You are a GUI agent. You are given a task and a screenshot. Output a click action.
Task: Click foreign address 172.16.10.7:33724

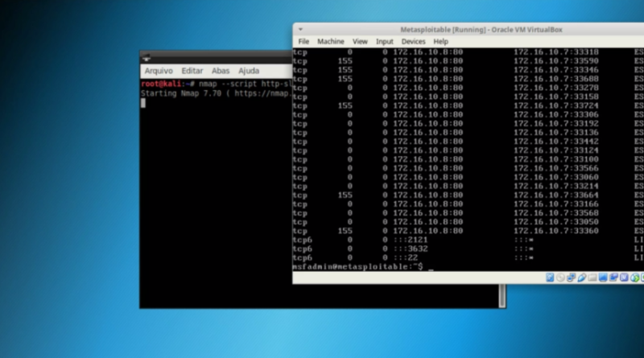tap(556, 106)
